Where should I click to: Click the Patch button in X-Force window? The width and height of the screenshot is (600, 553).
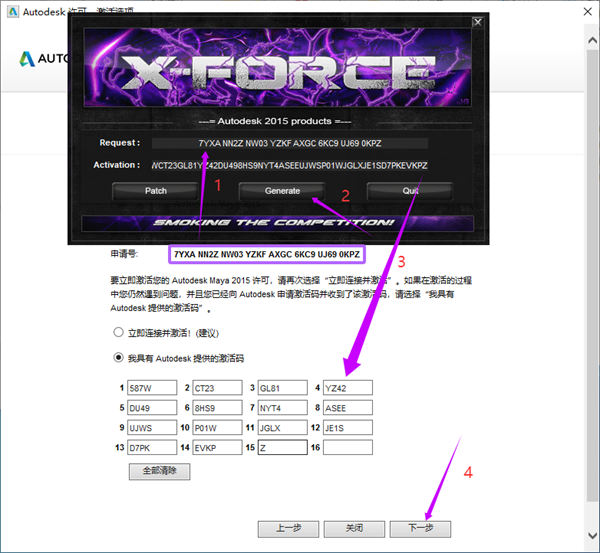click(x=155, y=190)
